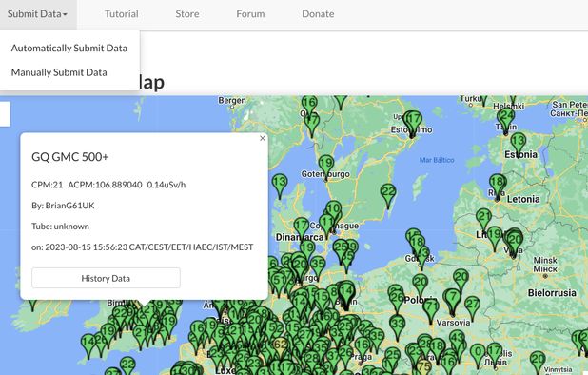Click the CPM:21 reading line
This screenshot has height=375, width=588.
tap(108, 185)
